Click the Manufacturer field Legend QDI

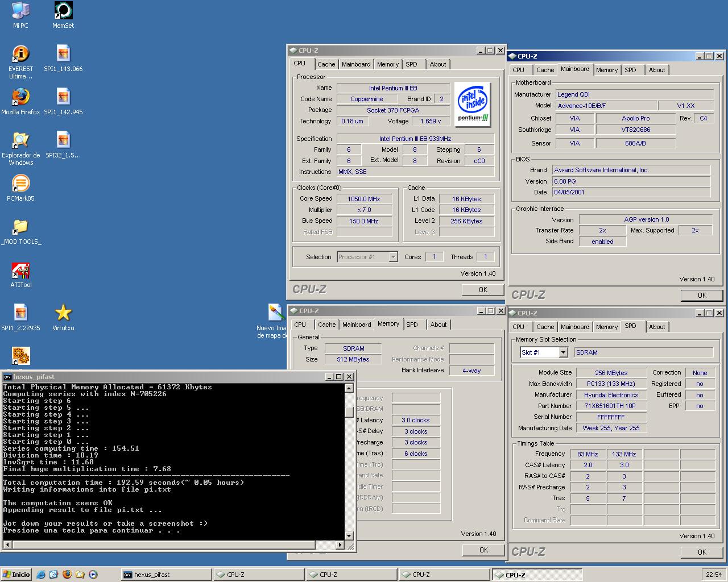634,94
